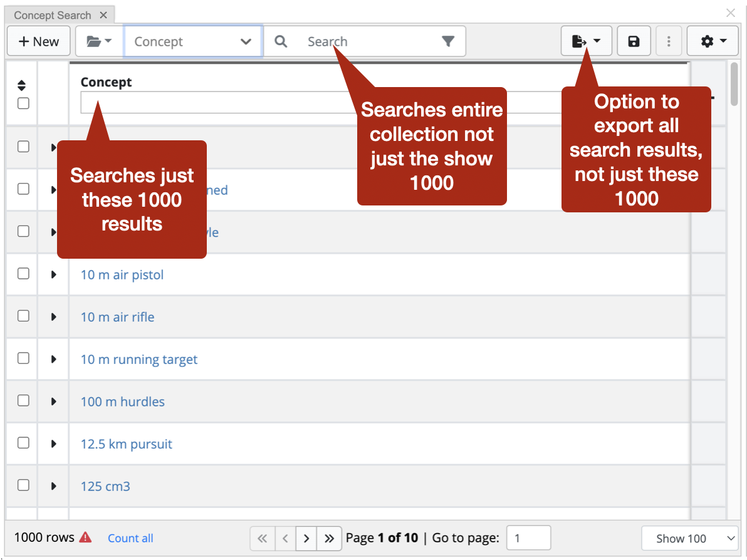Expand the 10 m air rifle row
The width and height of the screenshot is (747, 560).
54,317
